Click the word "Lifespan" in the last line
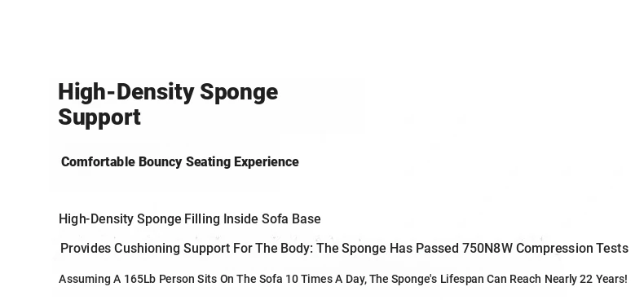The height and width of the screenshot is (300, 644). (462, 279)
